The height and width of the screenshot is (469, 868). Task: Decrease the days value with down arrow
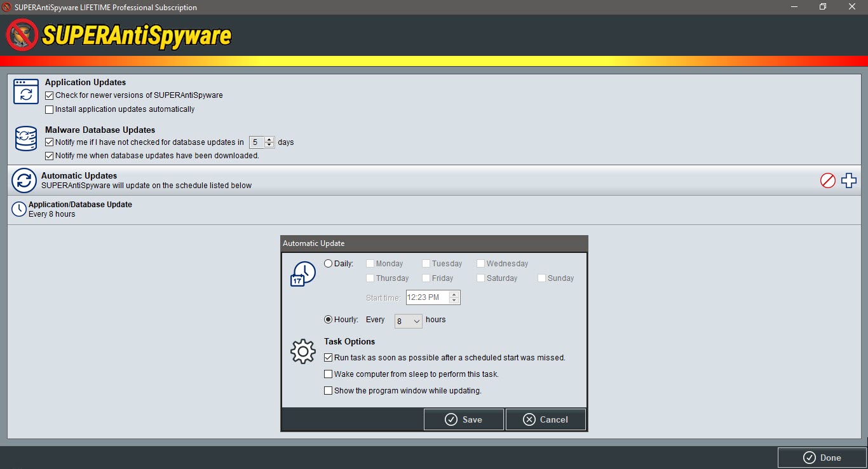[269, 145]
